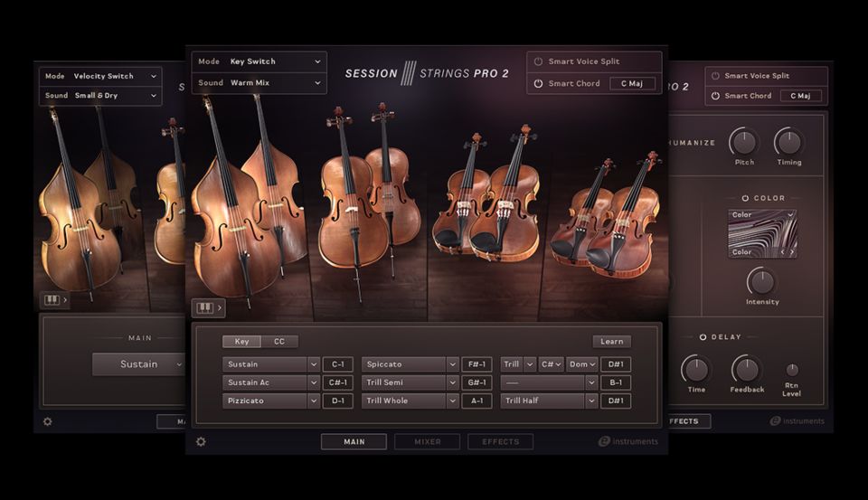Click the Intensity knob under Color
Screen dimensions: 868x500
pos(761,281)
